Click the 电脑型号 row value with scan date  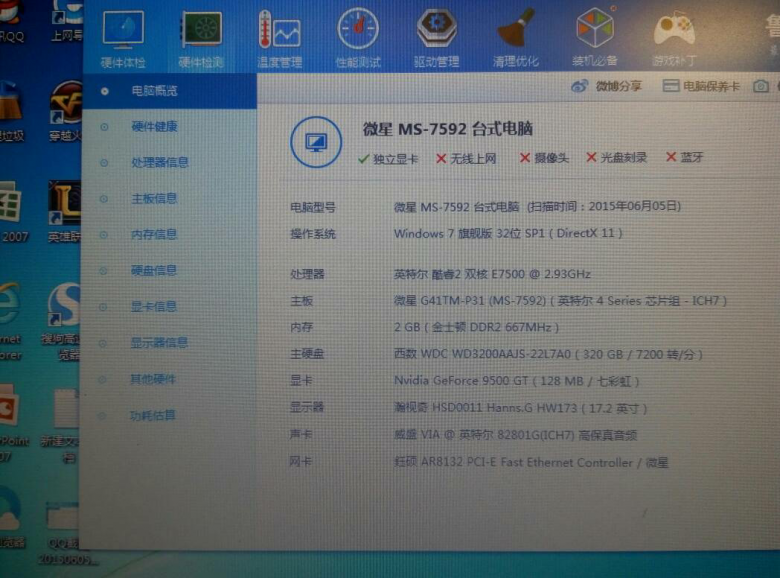(537, 206)
